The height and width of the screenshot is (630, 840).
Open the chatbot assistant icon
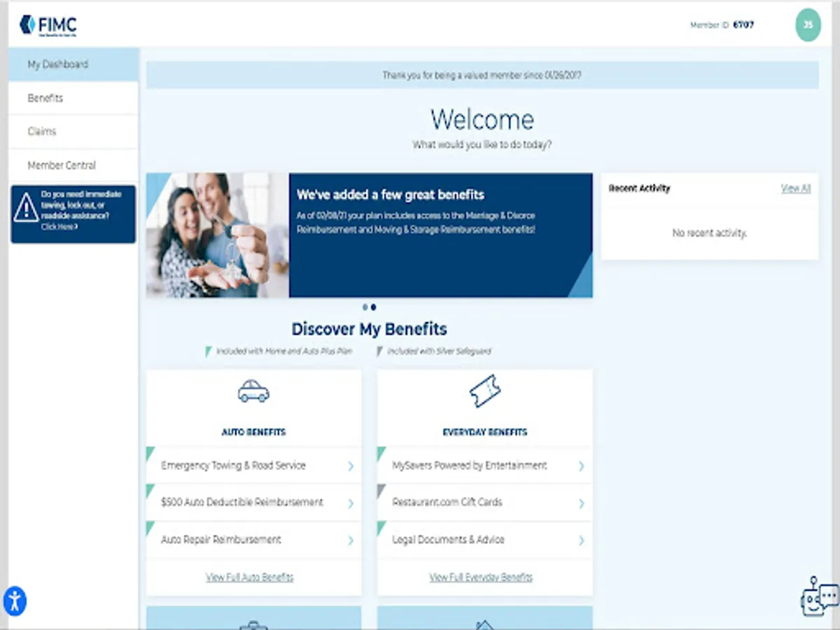(x=819, y=597)
